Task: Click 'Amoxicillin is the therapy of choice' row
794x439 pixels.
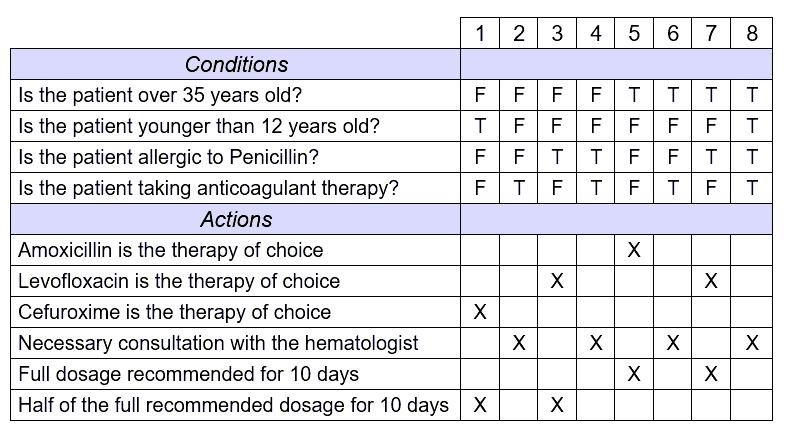Action: (x=391, y=250)
